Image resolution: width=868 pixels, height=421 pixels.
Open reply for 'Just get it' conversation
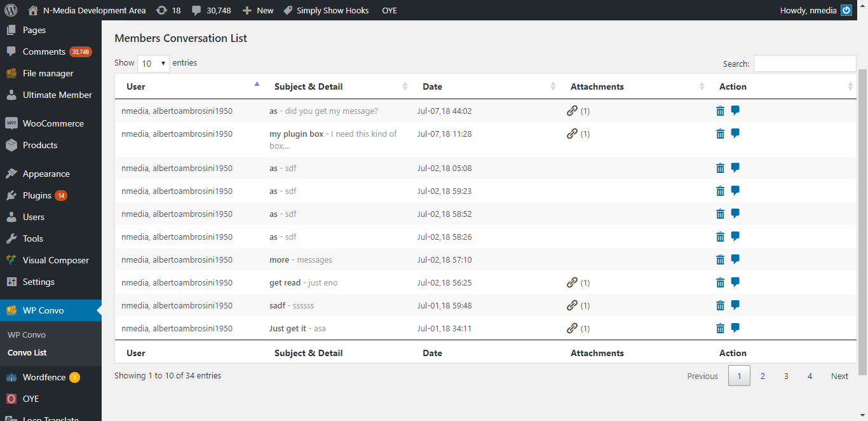pyautogui.click(x=735, y=328)
